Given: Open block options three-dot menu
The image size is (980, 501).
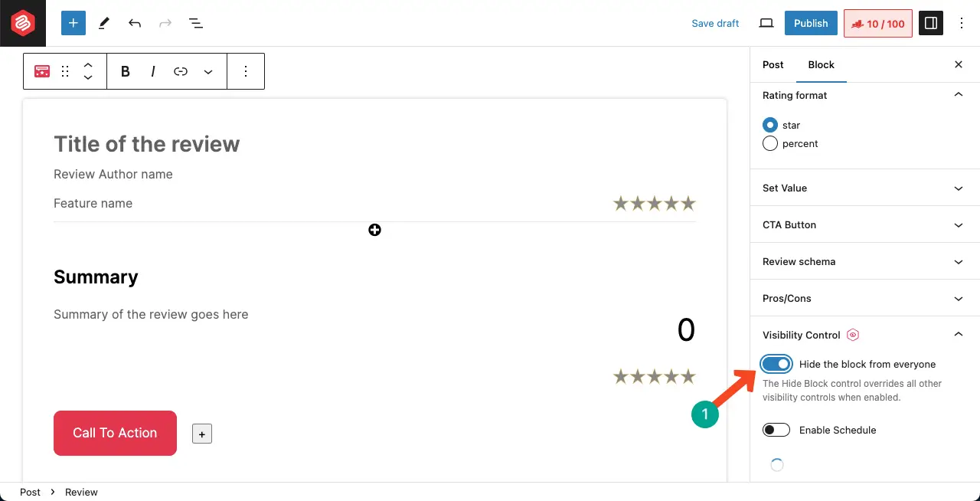Looking at the screenshot, I should pyautogui.click(x=246, y=71).
